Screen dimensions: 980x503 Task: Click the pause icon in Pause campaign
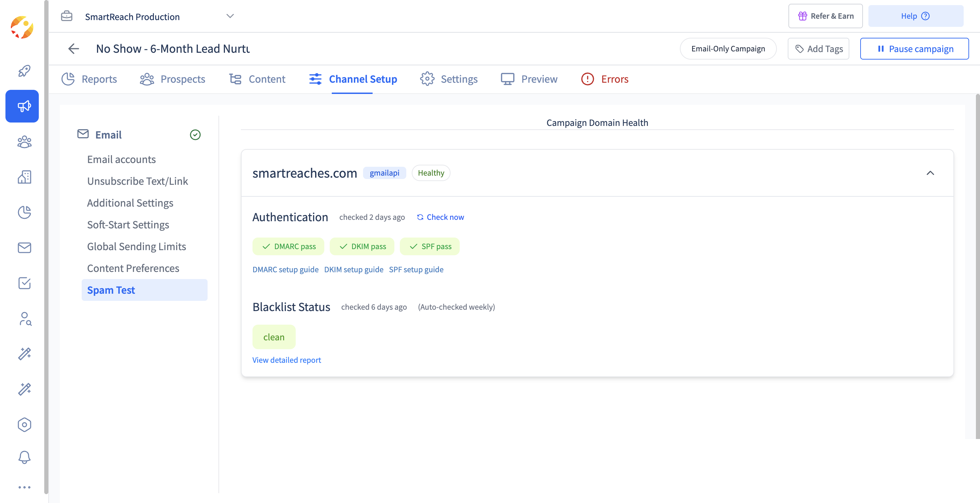[881, 49]
